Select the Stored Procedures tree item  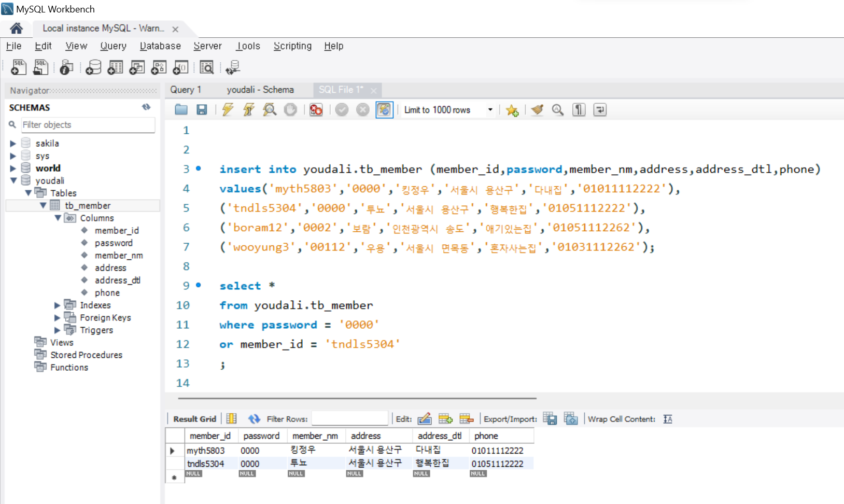(x=86, y=355)
